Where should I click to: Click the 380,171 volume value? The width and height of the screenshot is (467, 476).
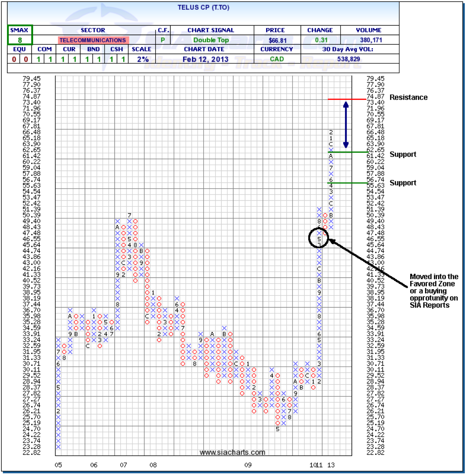[x=371, y=40]
